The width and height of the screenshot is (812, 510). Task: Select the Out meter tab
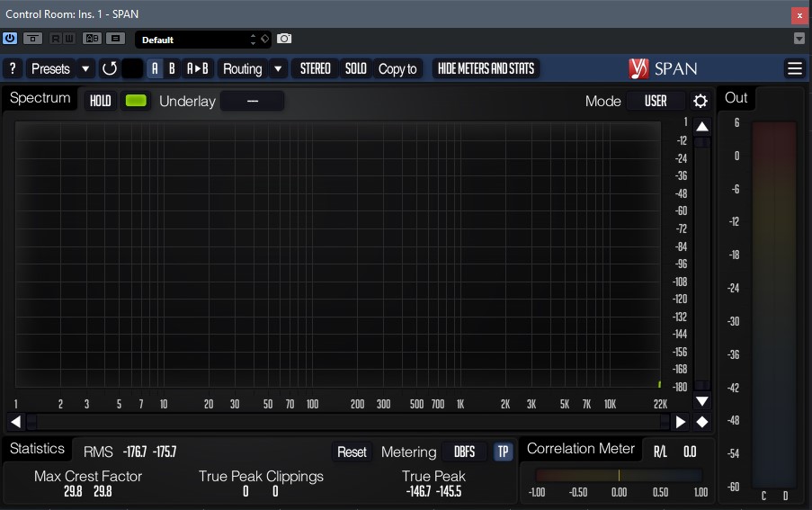(x=736, y=98)
